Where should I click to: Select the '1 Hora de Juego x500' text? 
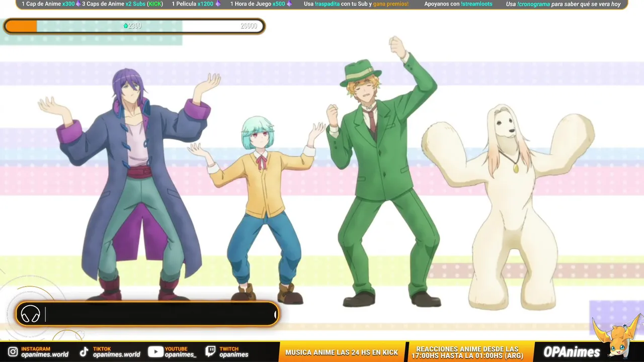[258, 4]
